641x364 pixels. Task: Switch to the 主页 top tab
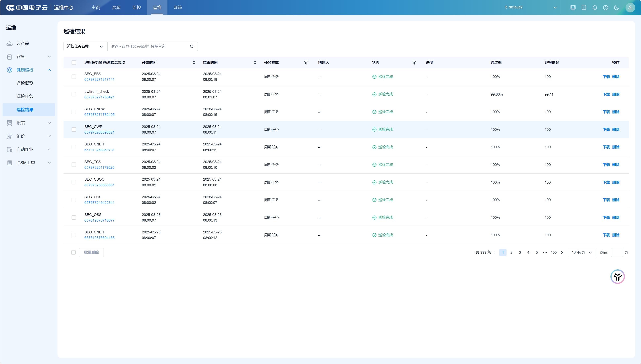click(x=95, y=7)
